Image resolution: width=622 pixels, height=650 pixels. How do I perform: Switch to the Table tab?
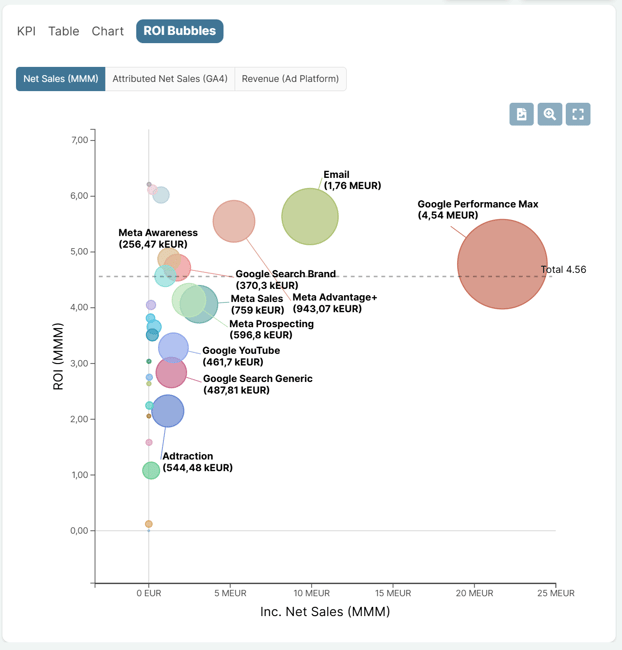[x=63, y=31]
